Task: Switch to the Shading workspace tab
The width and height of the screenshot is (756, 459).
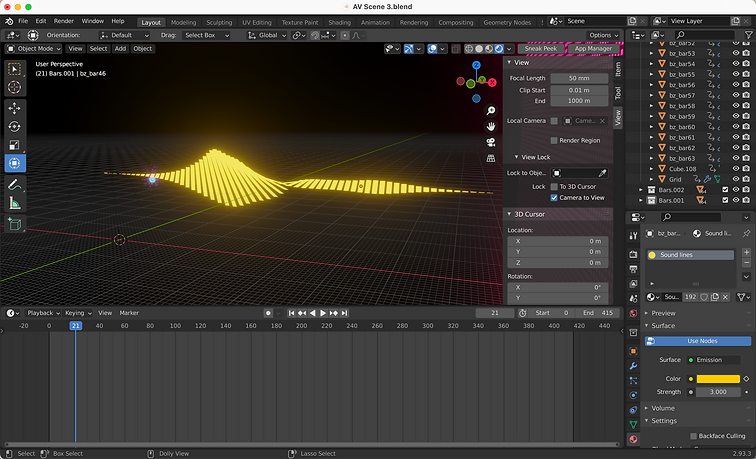Action: [x=339, y=22]
